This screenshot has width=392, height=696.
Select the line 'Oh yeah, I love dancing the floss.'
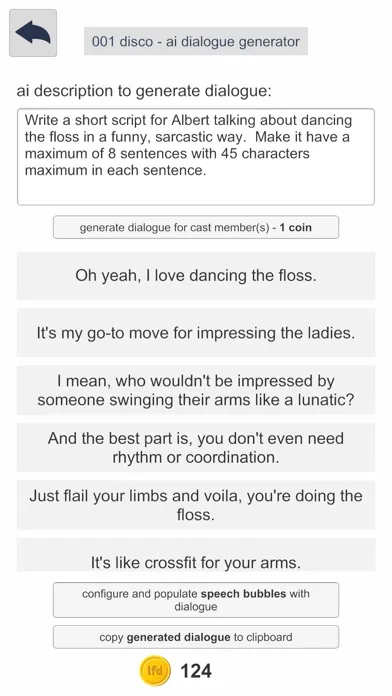pyautogui.click(x=196, y=276)
